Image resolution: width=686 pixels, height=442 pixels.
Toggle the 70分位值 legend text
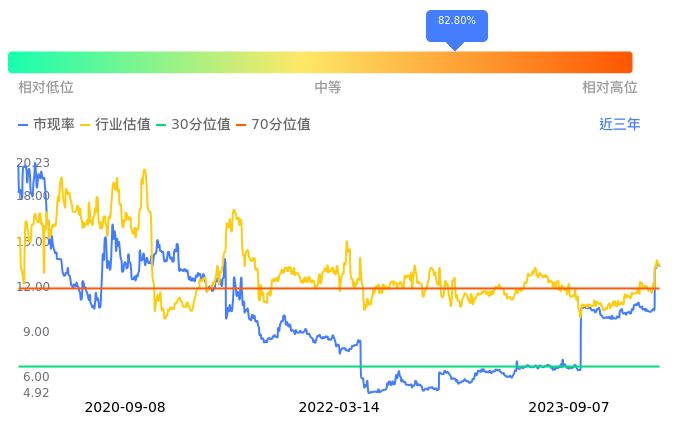click(x=280, y=125)
